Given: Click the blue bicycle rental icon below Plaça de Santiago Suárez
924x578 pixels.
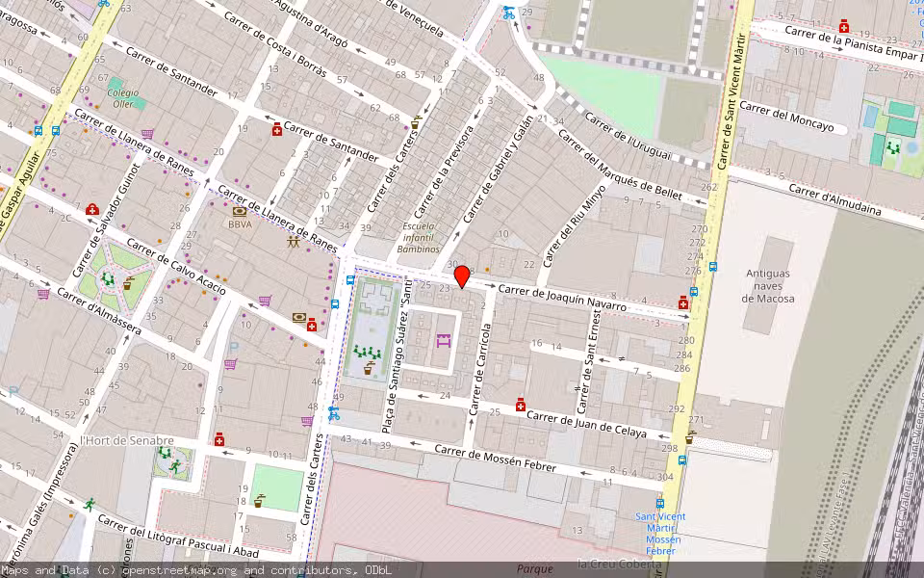Looking at the screenshot, I should point(332,414).
